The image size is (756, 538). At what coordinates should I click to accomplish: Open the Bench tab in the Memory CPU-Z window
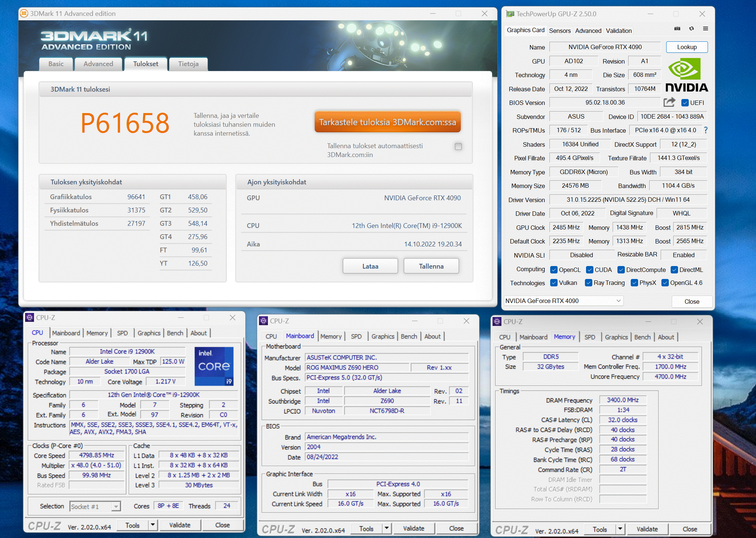[643, 337]
